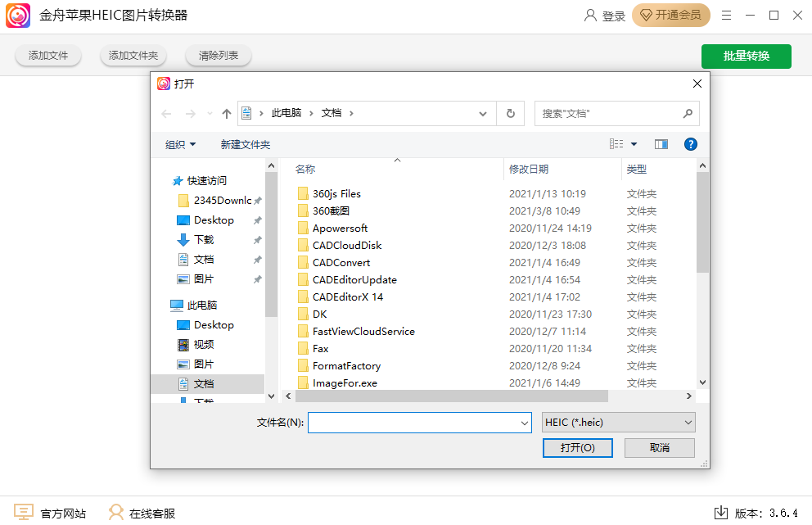Sort by 名称 column header

pos(305,169)
